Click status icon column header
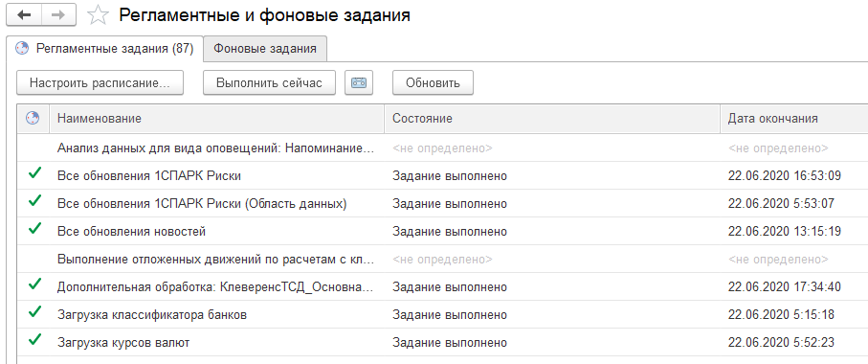The height and width of the screenshot is (364, 868). [x=33, y=118]
